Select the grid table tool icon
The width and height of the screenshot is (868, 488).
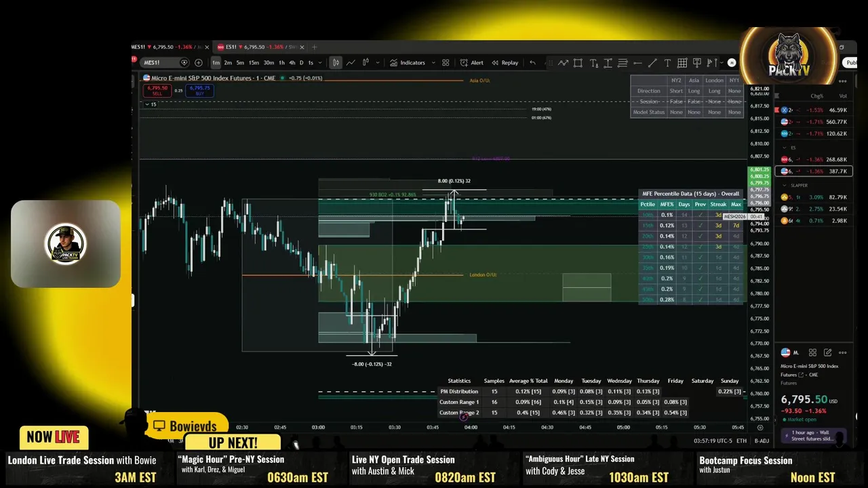[682, 62]
